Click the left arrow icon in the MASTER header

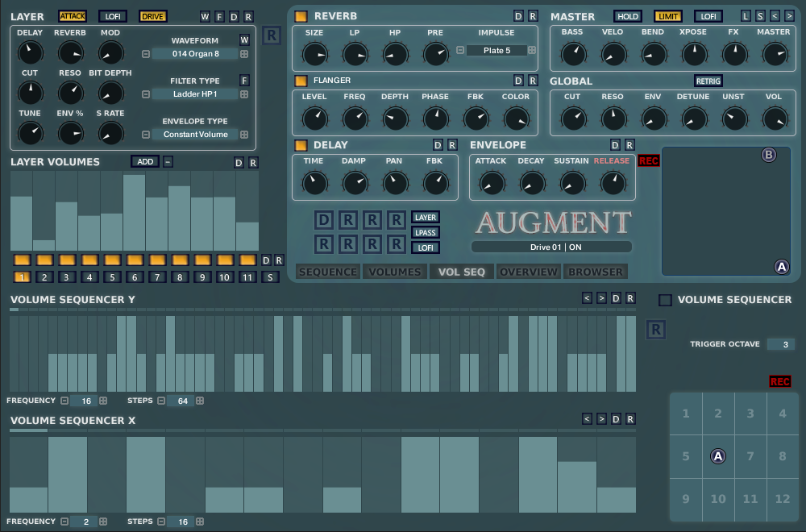tap(774, 15)
